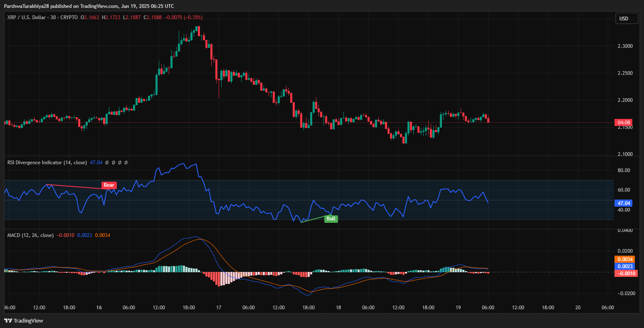Click the TradingView logo icon

pos(8,321)
